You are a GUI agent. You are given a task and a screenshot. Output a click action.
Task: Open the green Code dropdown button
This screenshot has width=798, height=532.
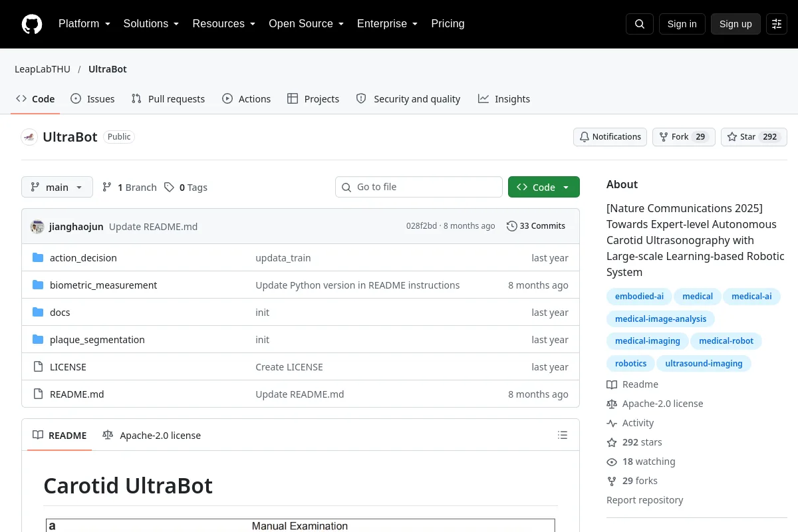tap(544, 188)
